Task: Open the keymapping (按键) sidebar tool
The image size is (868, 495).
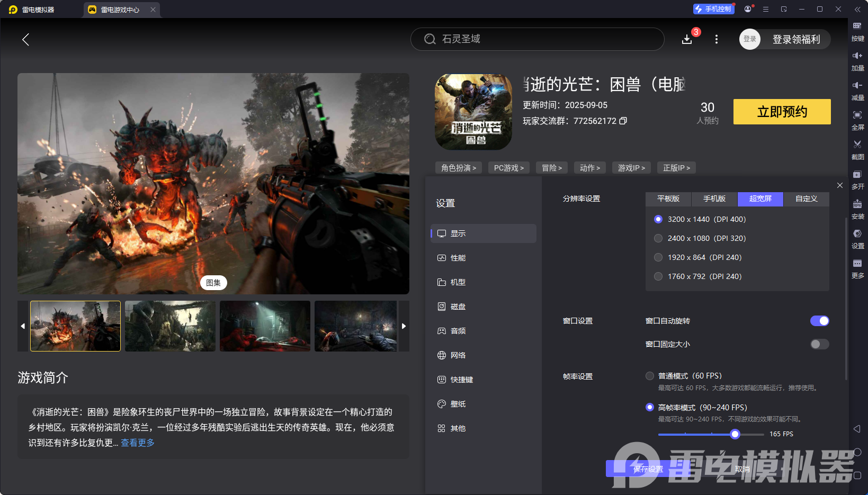Action: [857, 26]
